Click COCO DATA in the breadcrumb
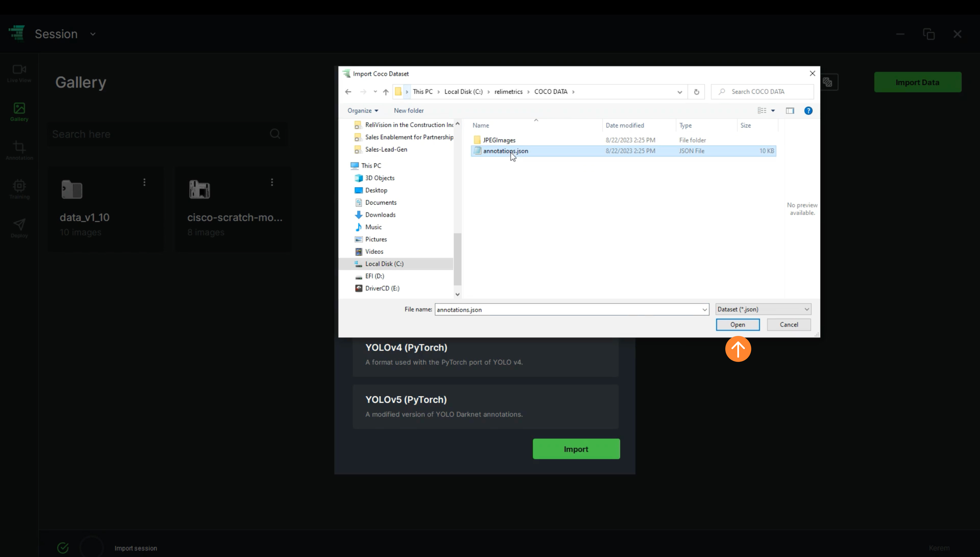 550,92
